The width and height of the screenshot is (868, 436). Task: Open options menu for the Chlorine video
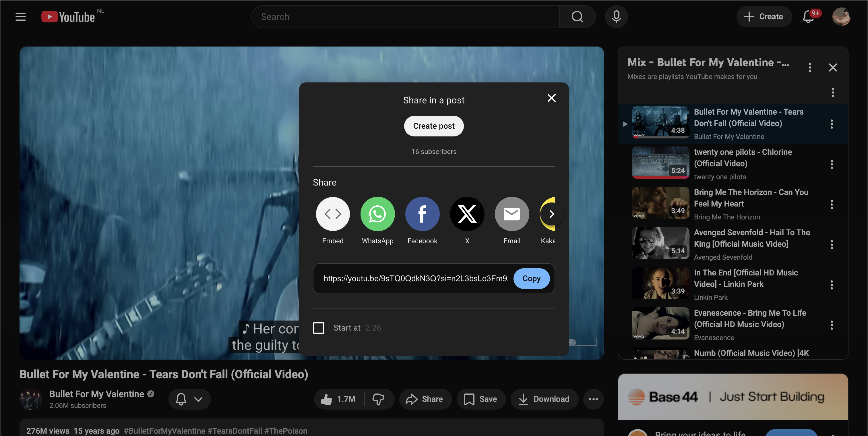(x=831, y=165)
